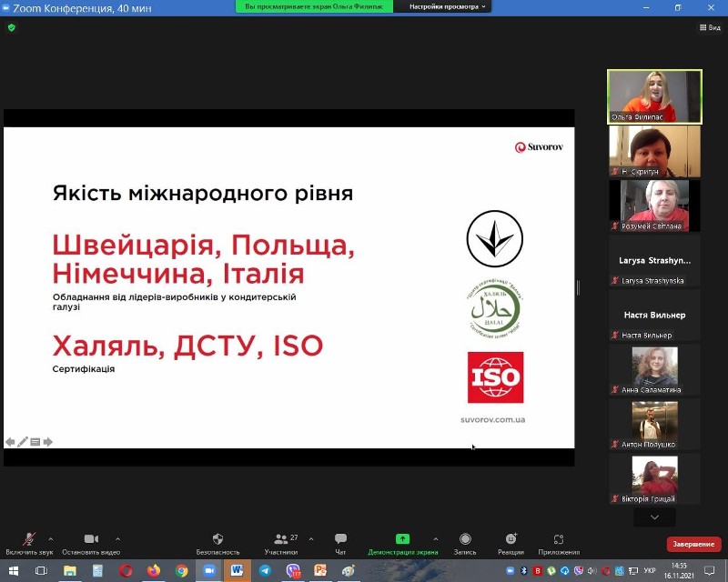Open the Безопасность shield menu

(x=217, y=544)
